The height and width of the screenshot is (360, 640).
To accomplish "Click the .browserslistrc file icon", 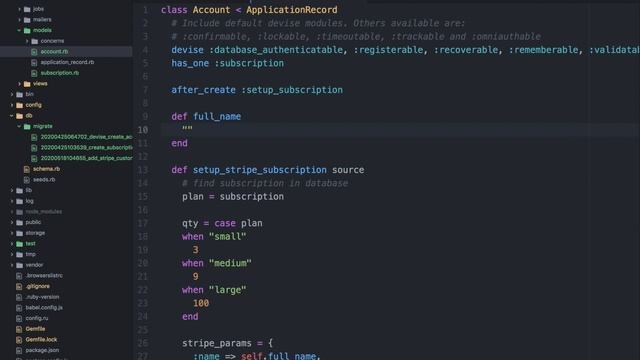I will (19, 276).
